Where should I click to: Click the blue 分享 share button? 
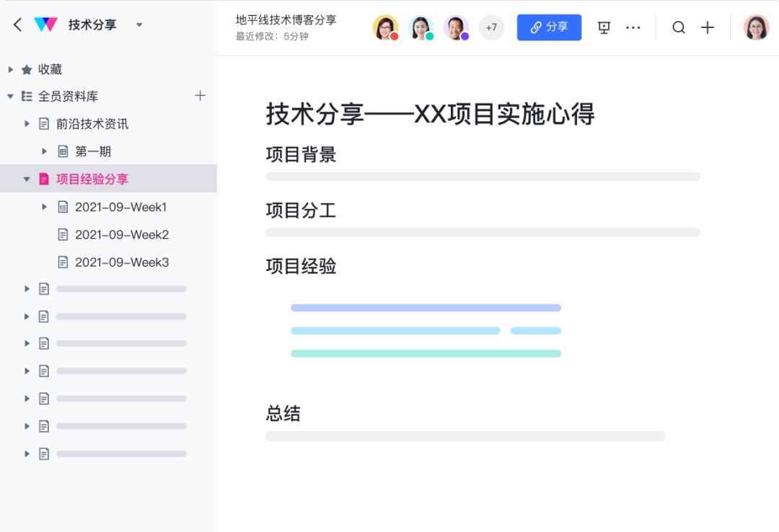pyautogui.click(x=549, y=27)
